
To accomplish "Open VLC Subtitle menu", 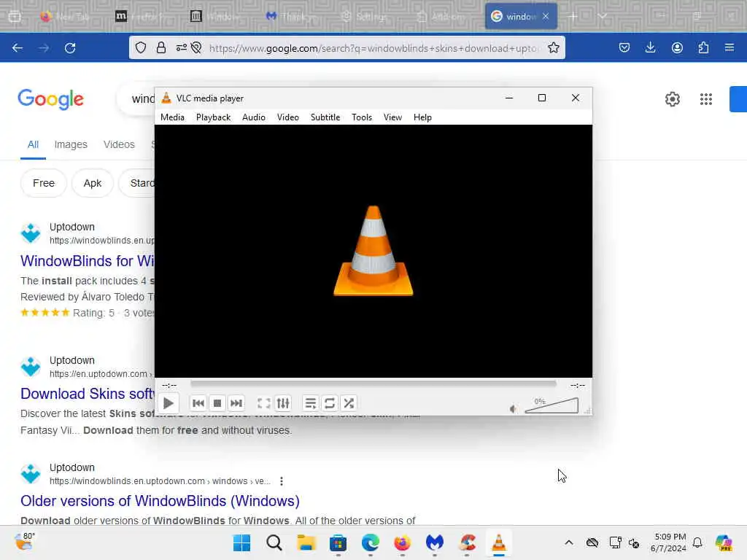I will pyautogui.click(x=325, y=117).
